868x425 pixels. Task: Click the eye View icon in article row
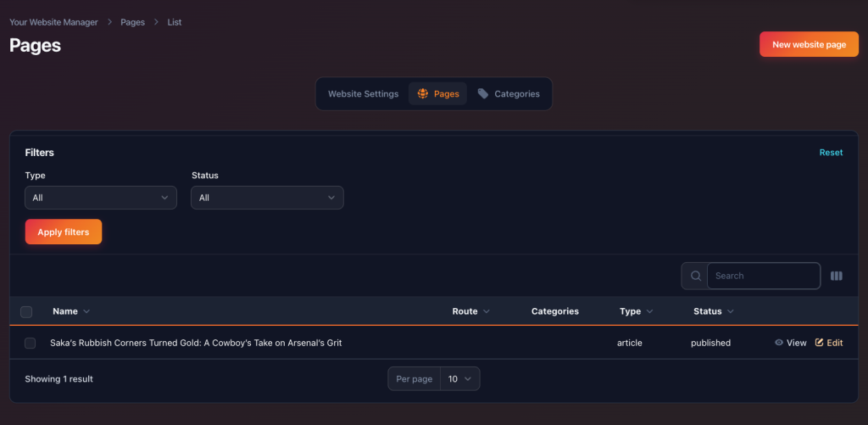(779, 343)
